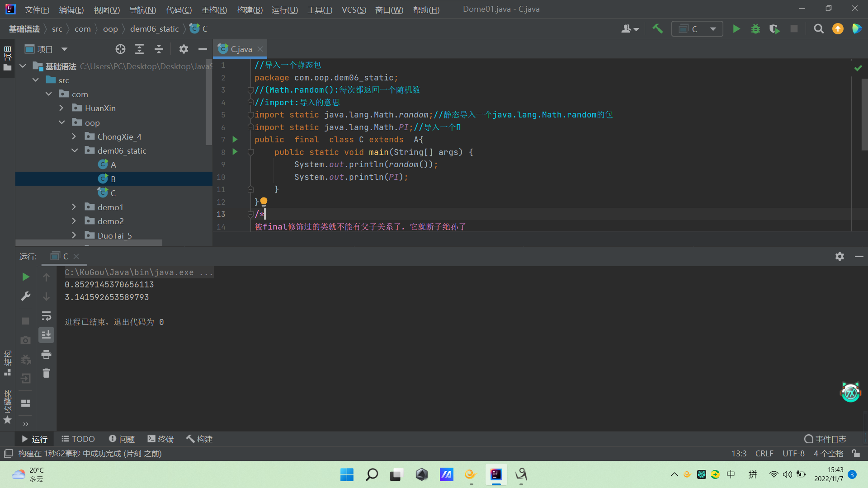868x488 pixels.
Task: Click the UTF-8 encoding selector
Action: click(x=793, y=453)
